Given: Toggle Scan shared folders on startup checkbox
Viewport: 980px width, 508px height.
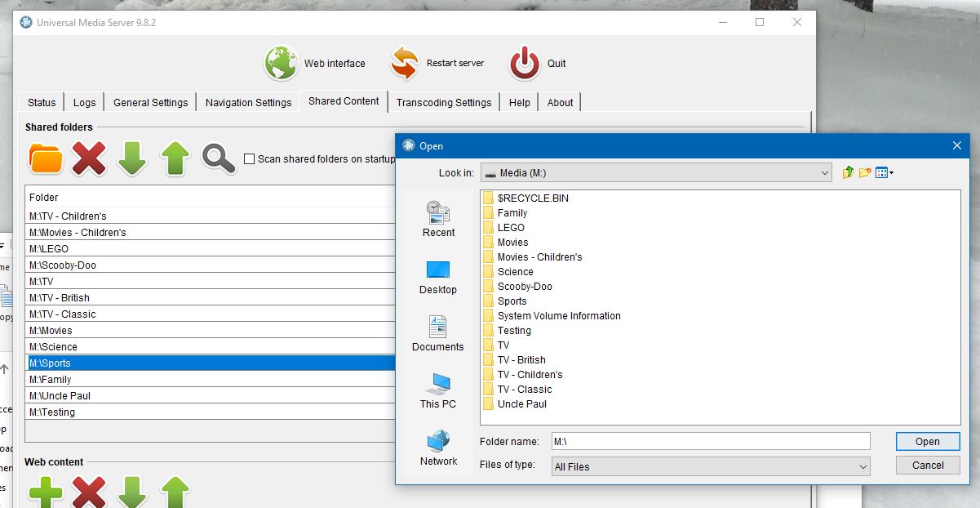Looking at the screenshot, I should pyautogui.click(x=250, y=159).
